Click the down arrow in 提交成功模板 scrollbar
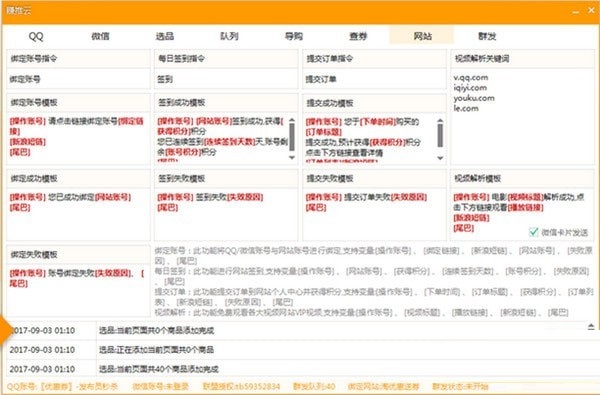Screen dimensions: 600x395 tap(440, 158)
